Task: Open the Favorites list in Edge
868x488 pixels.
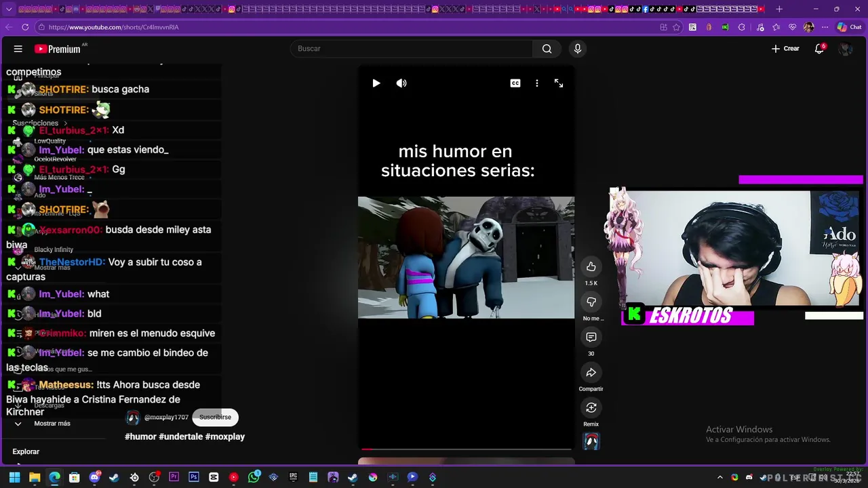Action: 776,27
